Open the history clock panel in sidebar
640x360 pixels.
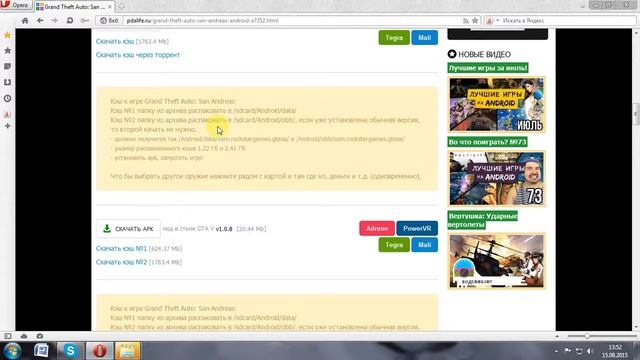point(7,98)
